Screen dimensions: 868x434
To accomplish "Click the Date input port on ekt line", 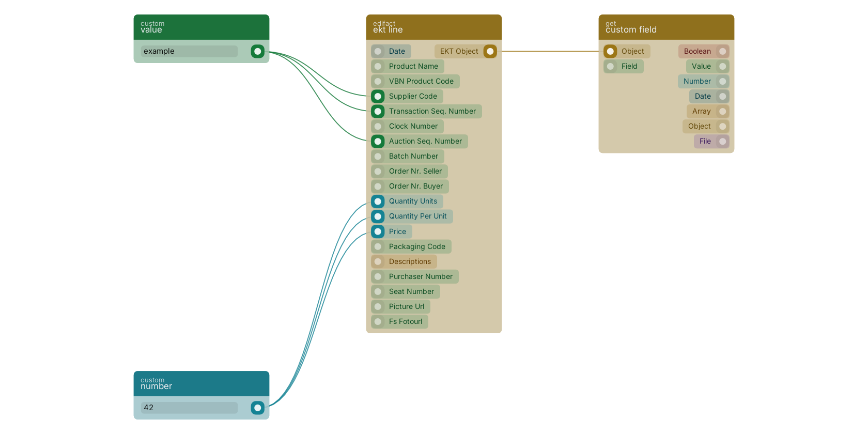I will click(x=378, y=51).
